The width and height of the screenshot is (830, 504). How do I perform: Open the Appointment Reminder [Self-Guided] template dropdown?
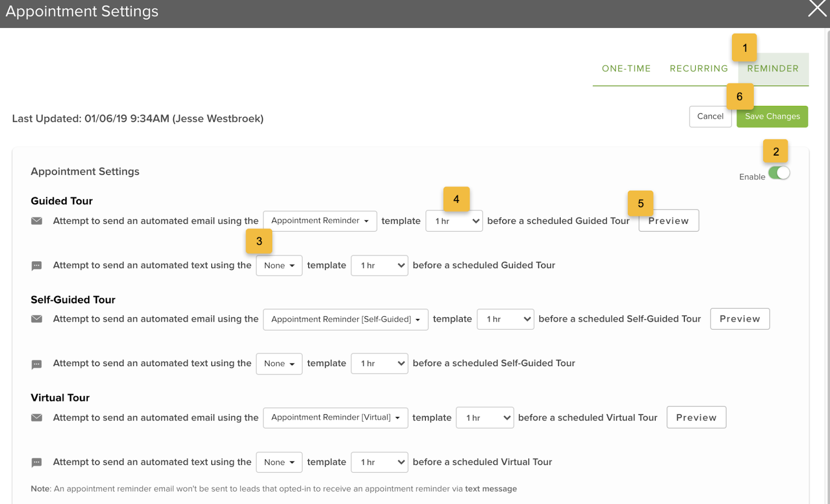pos(345,319)
